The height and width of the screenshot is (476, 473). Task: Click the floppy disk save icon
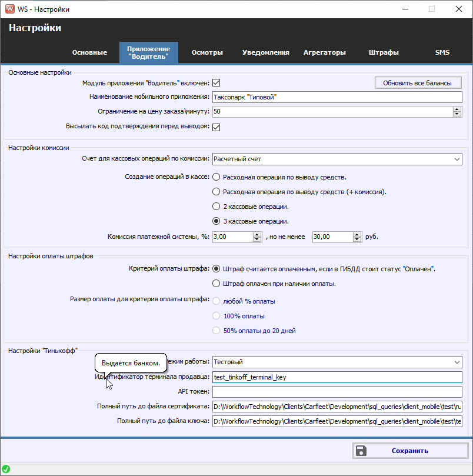coord(361,451)
